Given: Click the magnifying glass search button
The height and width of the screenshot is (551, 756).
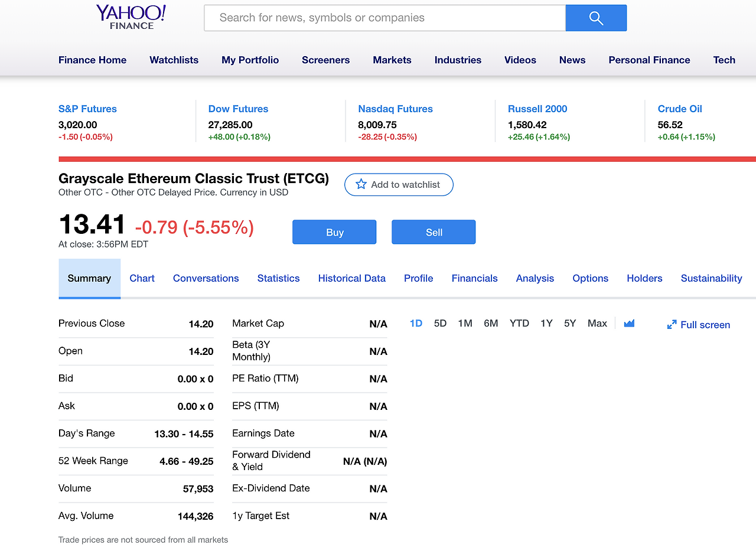Looking at the screenshot, I should click(x=596, y=18).
